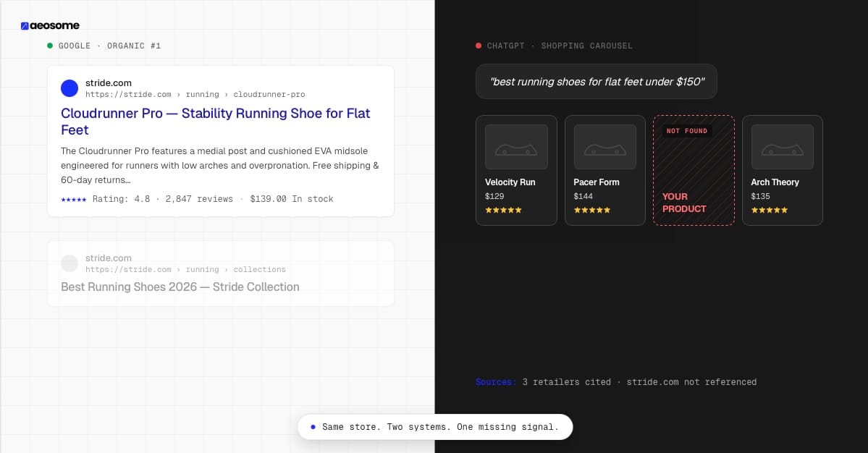Screen dimensions: 868x453
Task: Click the $144 Pacer Form price
Action: point(583,196)
